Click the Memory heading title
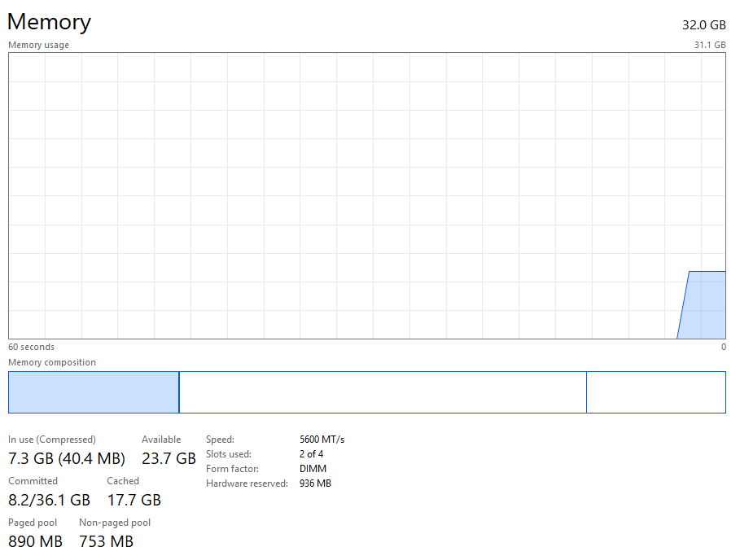The height and width of the screenshot is (560, 740). coord(49,22)
